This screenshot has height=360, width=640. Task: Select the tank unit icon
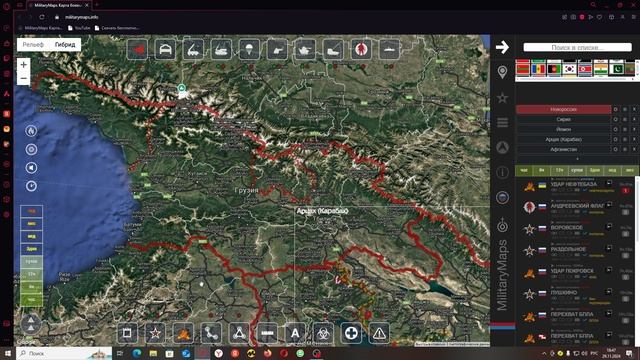(305, 50)
